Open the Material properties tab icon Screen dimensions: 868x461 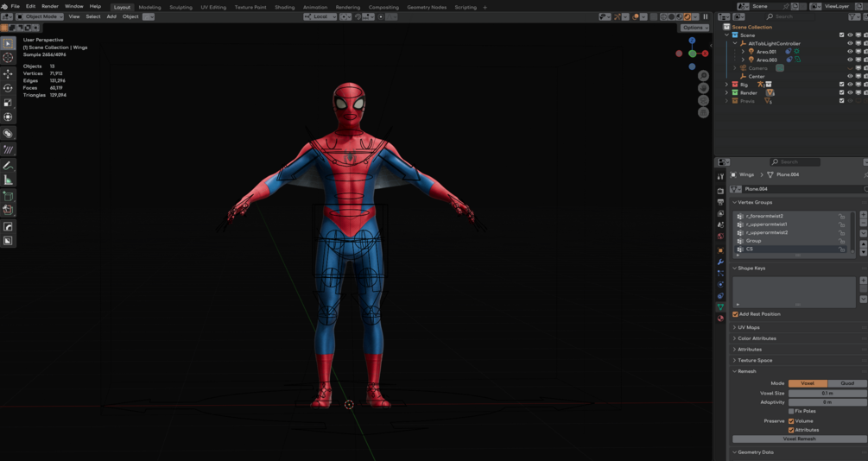coord(720,318)
